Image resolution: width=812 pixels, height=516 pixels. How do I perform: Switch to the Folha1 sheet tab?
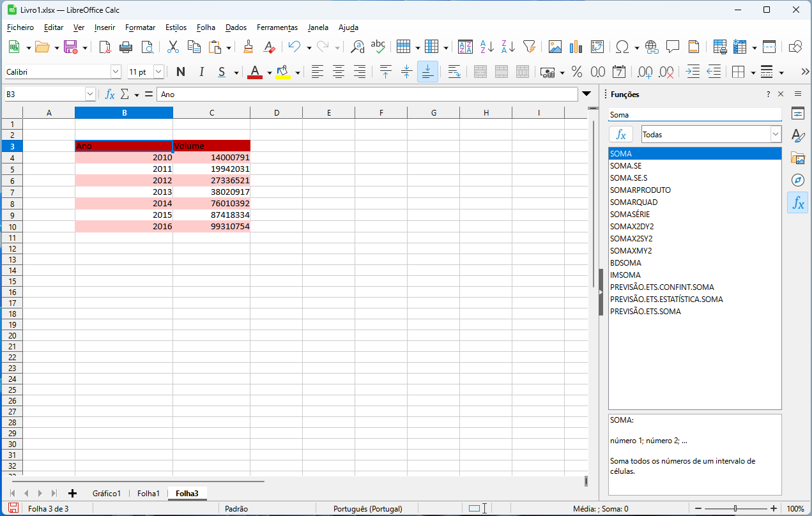pos(148,493)
